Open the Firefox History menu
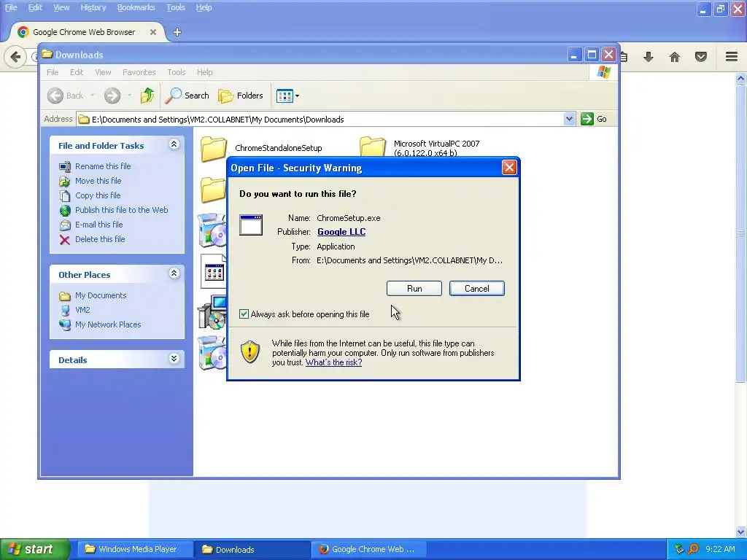Screen dimensions: 747x560 pos(93,7)
